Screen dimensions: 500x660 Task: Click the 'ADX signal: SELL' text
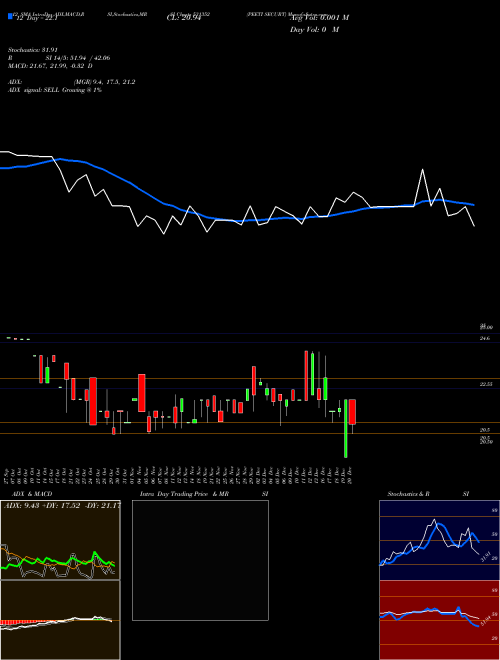(34, 90)
